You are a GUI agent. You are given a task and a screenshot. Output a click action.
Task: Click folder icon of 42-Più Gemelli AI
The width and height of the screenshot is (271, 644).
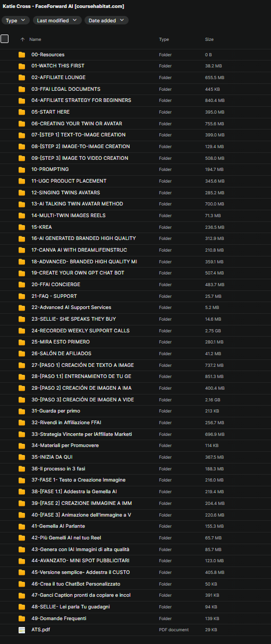(x=22, y=538)
